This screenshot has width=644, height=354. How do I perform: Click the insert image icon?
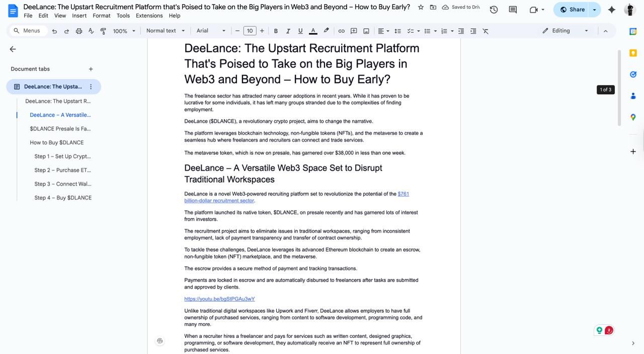(x=366, y=31)
